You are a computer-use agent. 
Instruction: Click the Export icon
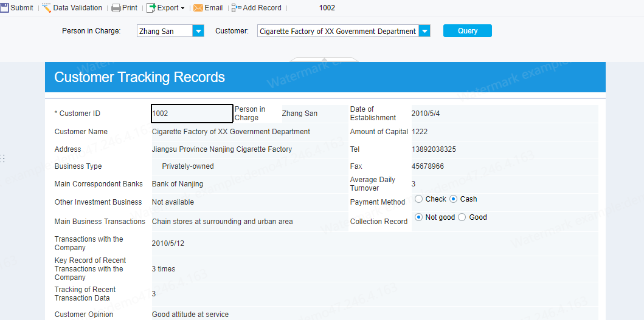151,8
